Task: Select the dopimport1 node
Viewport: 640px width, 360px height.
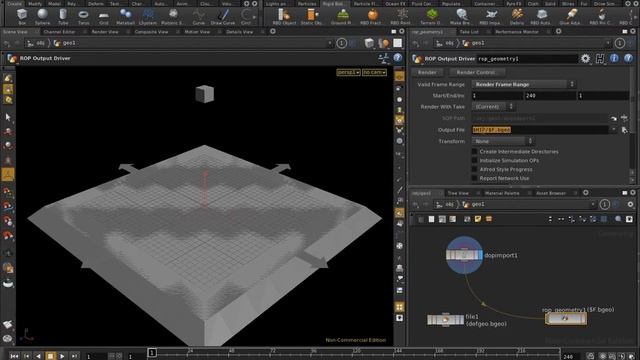Action: point(464,255)
